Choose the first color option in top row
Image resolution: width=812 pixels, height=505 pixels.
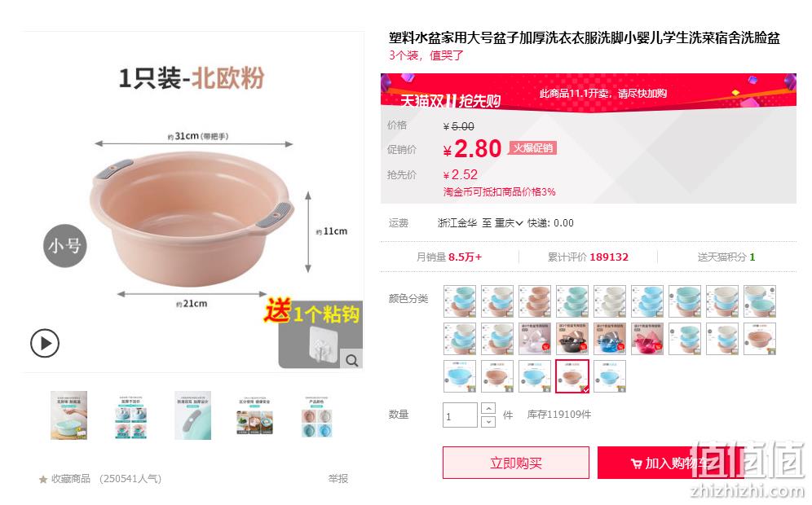(459, 301)
